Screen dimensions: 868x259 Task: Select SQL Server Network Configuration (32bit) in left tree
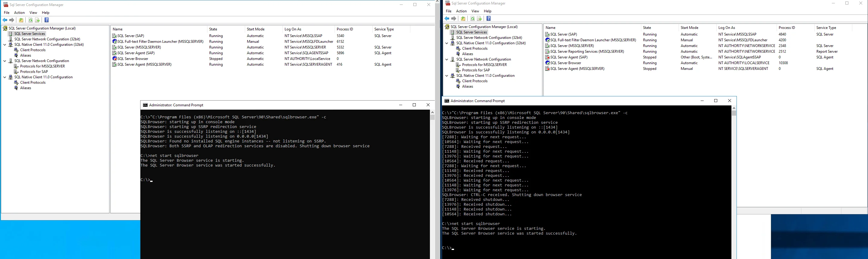coord(47,39)
